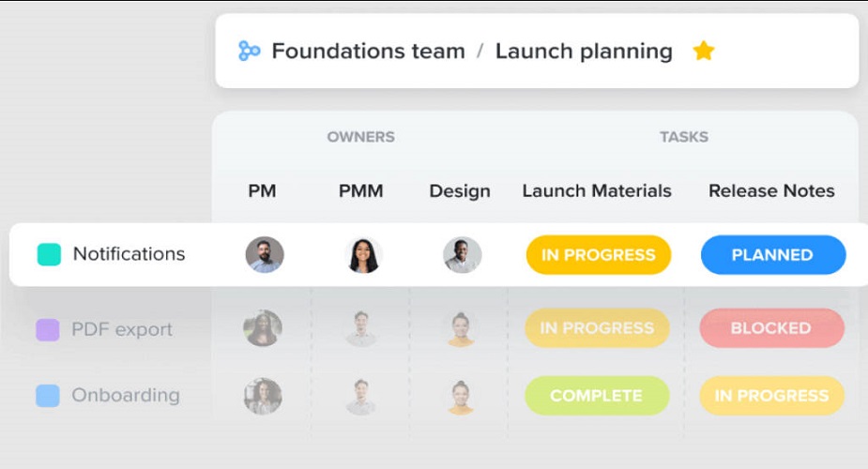Screen dimensions: 868x469
Task: Click the purple PDF export color square
Action: pyautogui.click(x=48, y=330)
